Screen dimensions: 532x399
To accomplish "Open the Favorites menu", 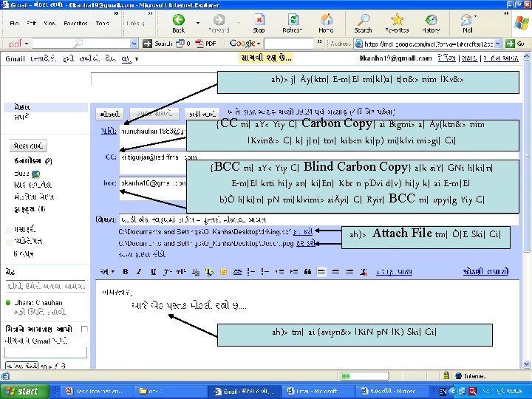I will [x=75, y=24].
